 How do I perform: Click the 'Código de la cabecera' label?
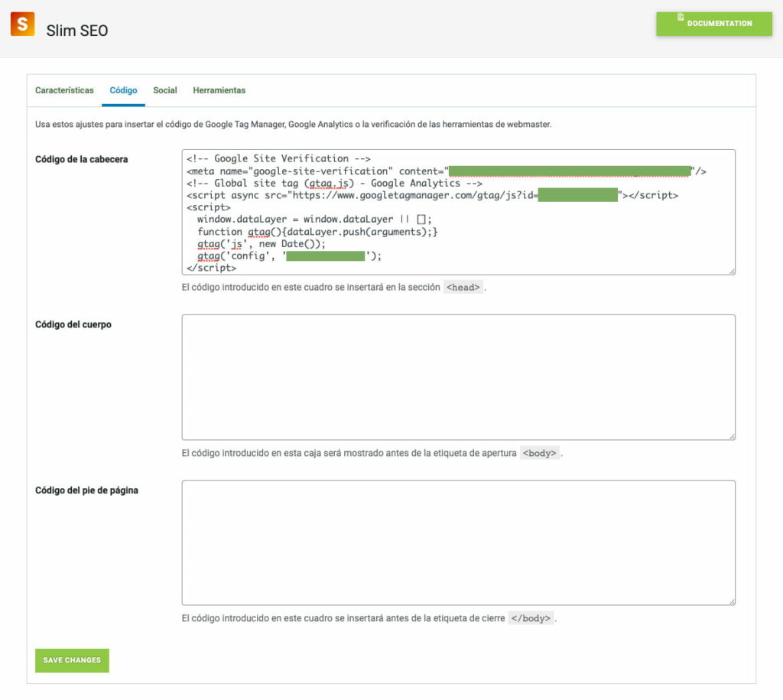[81, 159]
